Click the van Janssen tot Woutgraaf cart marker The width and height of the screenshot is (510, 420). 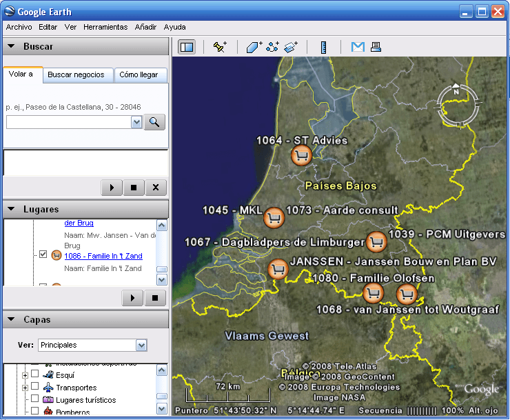[x=407, y=294]
